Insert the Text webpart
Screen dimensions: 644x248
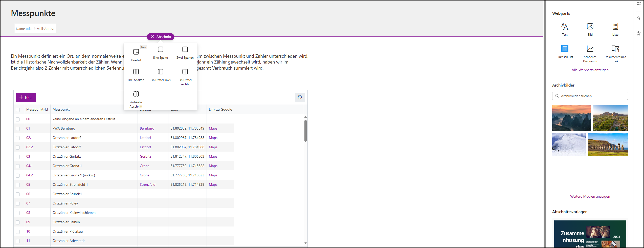click(x=565, y=29)
